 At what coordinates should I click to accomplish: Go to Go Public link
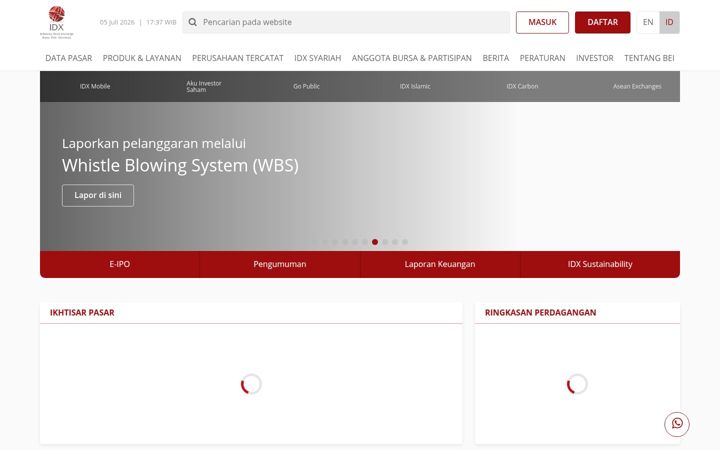(306, 86)
